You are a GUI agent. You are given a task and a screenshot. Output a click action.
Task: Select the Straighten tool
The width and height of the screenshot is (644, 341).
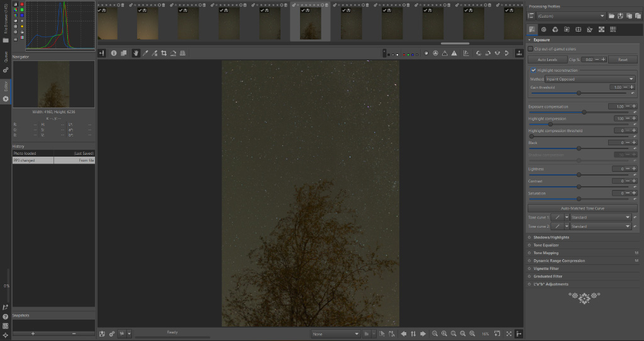click(x=173, y=53)
